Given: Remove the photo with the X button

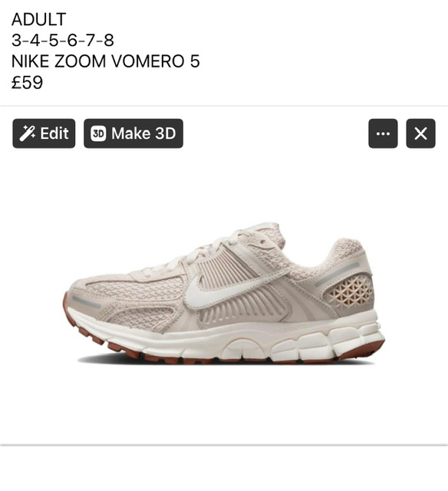Looking at the screenshot, I should coord(420,133).
